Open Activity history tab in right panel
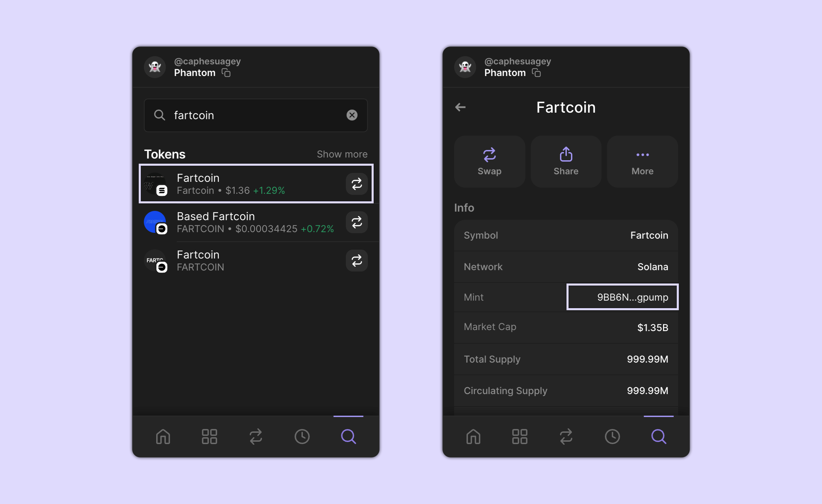This screenshot has width=822, height=504. 612,437
